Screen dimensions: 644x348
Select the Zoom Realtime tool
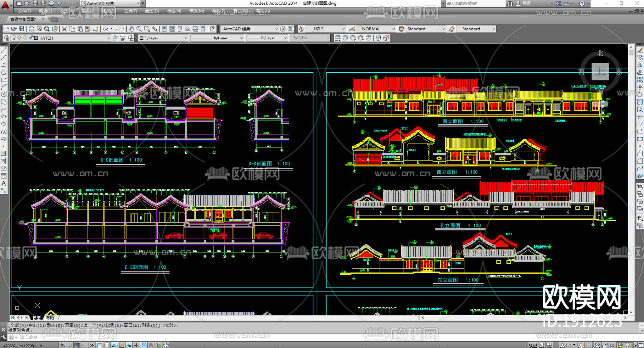(x=139, y=29)
